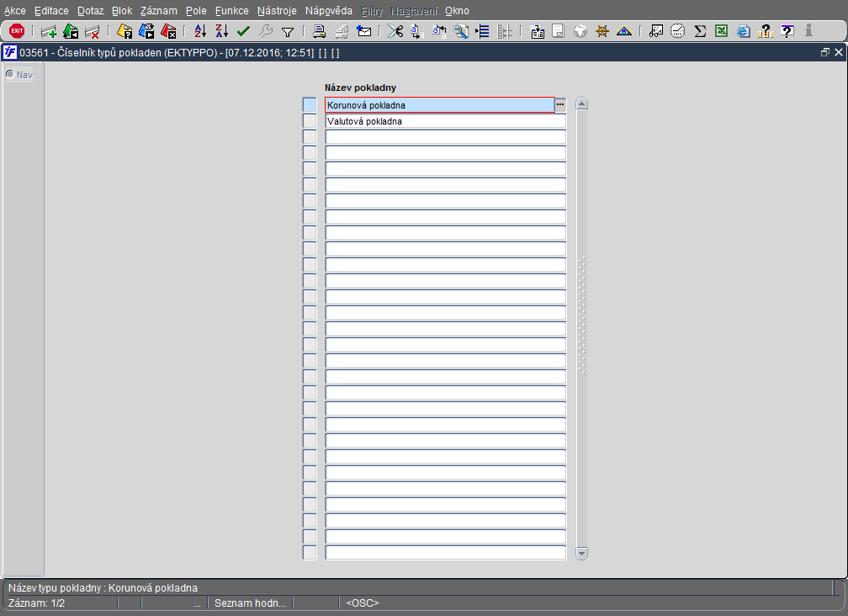The height and width of the screenshot is (616, 848).
Task: Execute query with the blue folder play icon
Action: pyautogui.click(x=146, y=31)
